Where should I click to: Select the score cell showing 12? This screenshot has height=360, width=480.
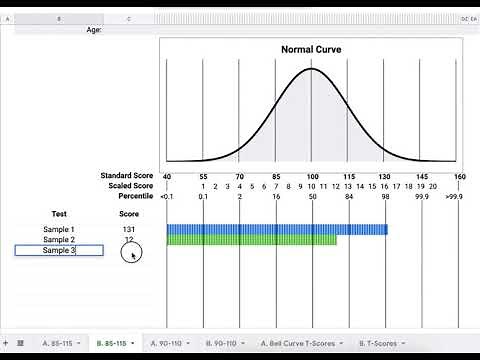pyautogui.click(x=129, y=240)
